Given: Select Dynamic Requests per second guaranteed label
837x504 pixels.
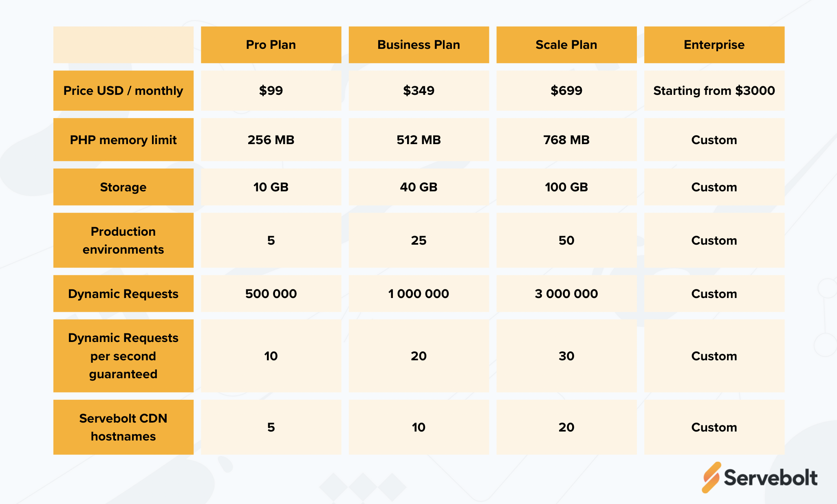Looking at the screenshot, I should click(123, 356).
